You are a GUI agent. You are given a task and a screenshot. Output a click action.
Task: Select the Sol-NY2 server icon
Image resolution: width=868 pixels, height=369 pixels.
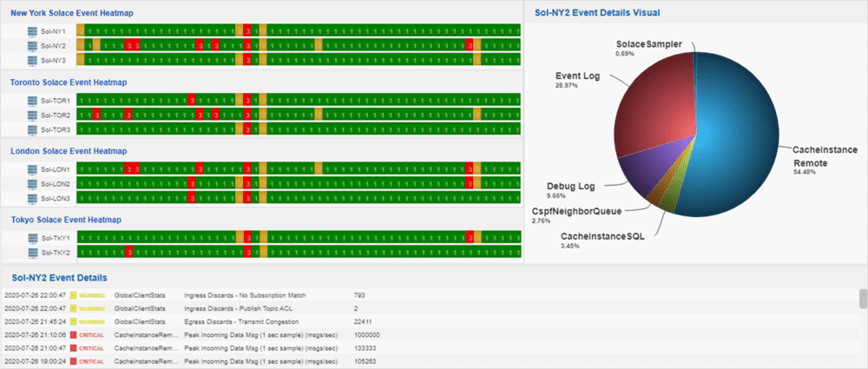[31, 45]
